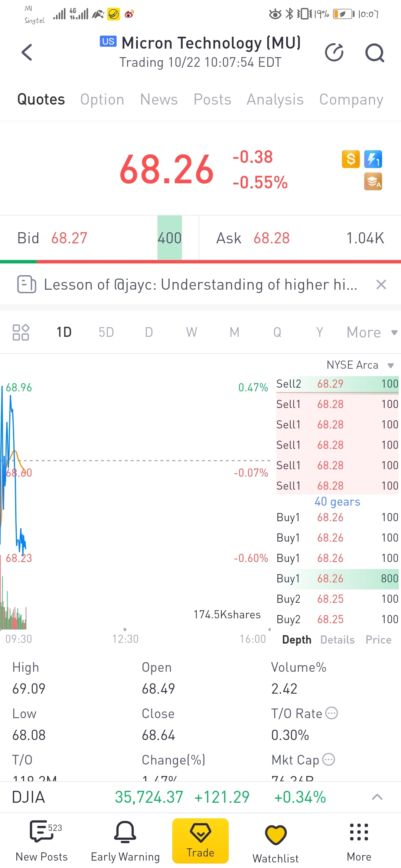Tap the Close 68.64 value
The width and height of the screenshot is (401, 868).
(158, 735)
